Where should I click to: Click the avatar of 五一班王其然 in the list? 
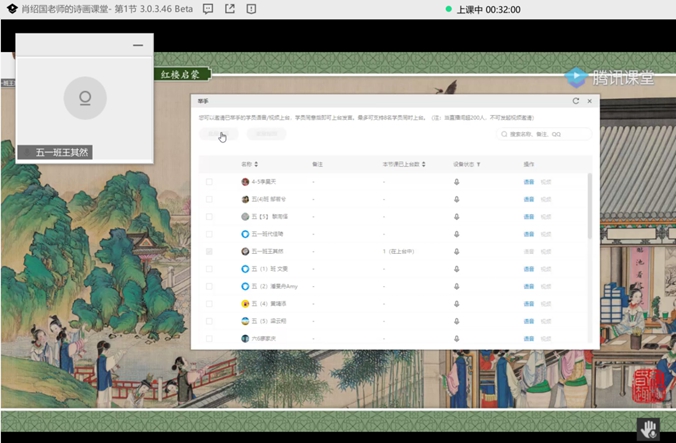[x=245, y=251]
